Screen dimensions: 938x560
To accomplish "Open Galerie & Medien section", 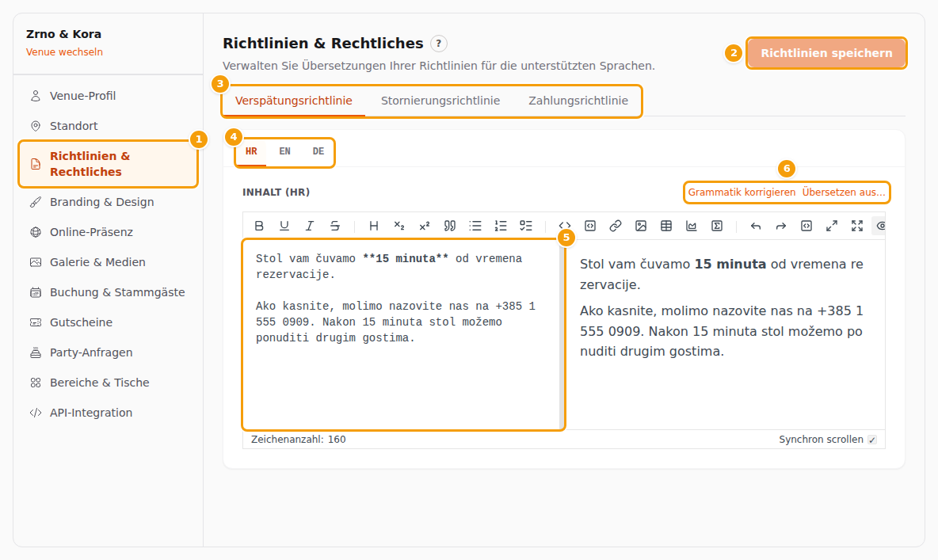I will (x=108, y=262).
